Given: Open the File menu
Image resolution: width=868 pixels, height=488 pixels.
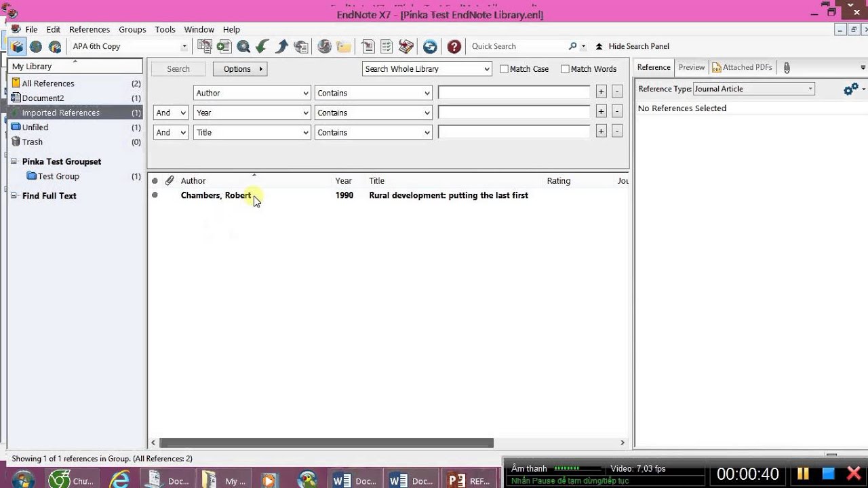Looking at the screenshot, I should pyautogui.click(x=31, y=29).
